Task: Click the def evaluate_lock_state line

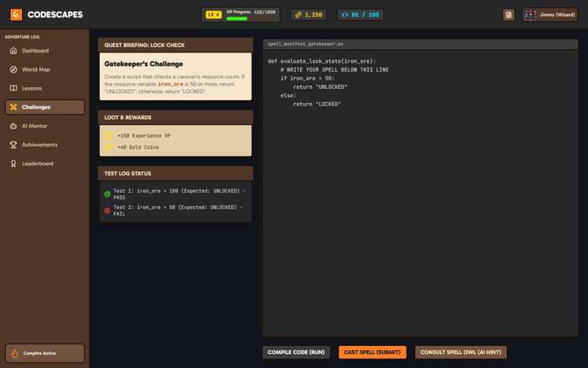Action: [x=322, y=61]
